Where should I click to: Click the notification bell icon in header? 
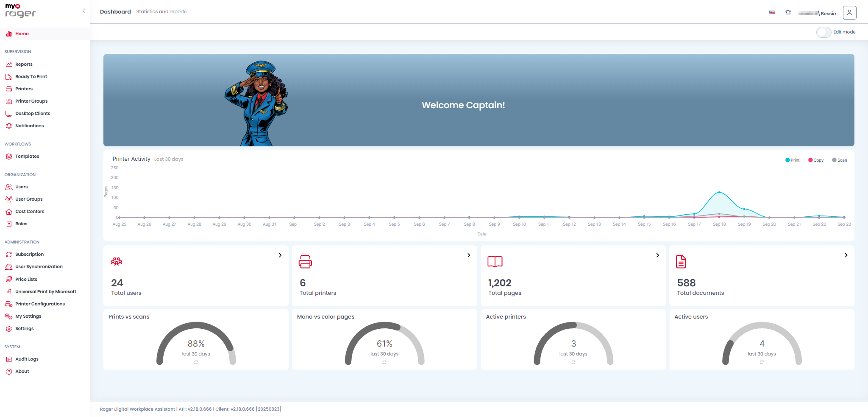(788, 13)
